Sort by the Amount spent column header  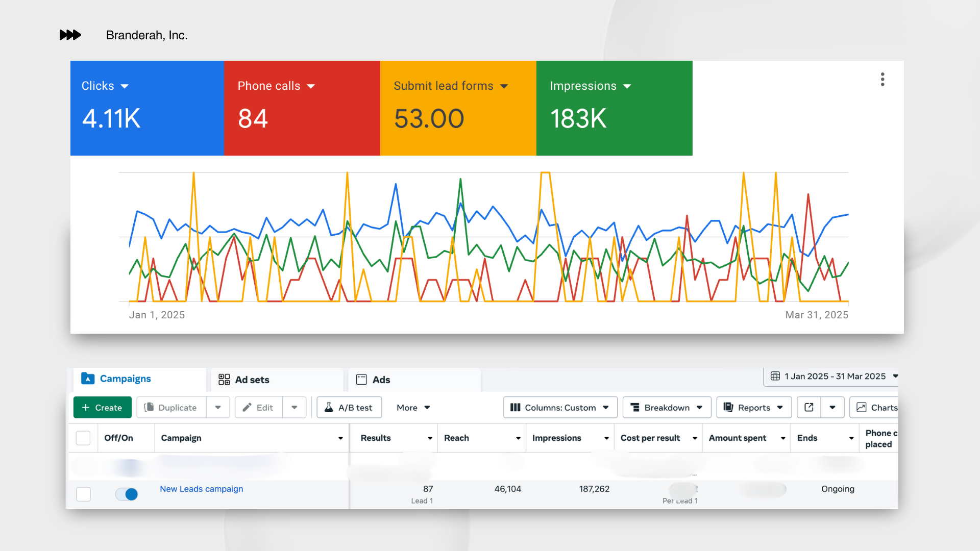pyautogui.click(x=747, y=438)
